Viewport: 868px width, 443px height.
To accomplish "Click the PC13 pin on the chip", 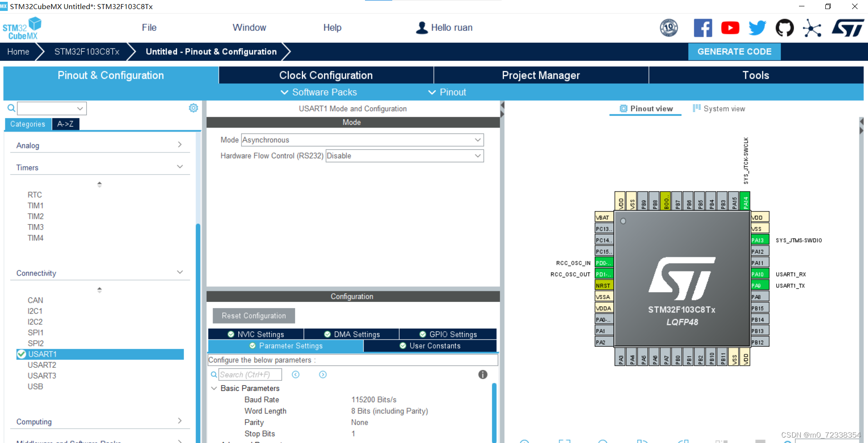I will (604, 229).
